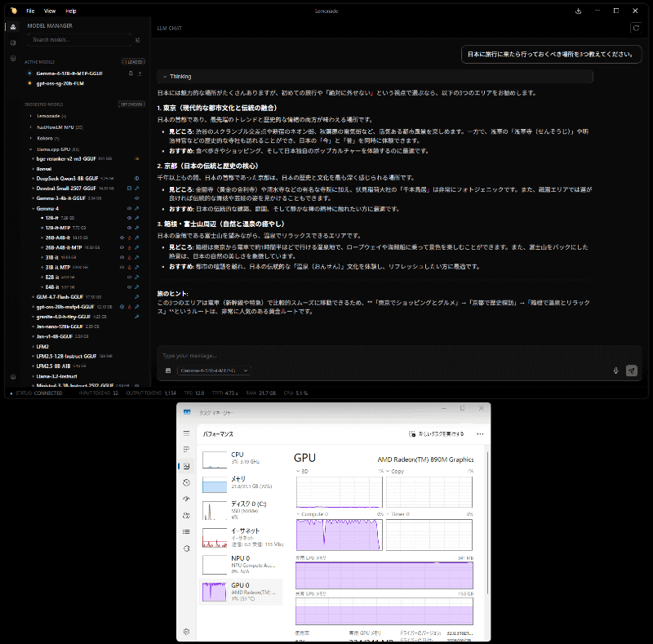Click the tool icon on GLM-4.7-Flash-GGUF row
The width and height of the screenshot is (653, 644).
(136, 297)
